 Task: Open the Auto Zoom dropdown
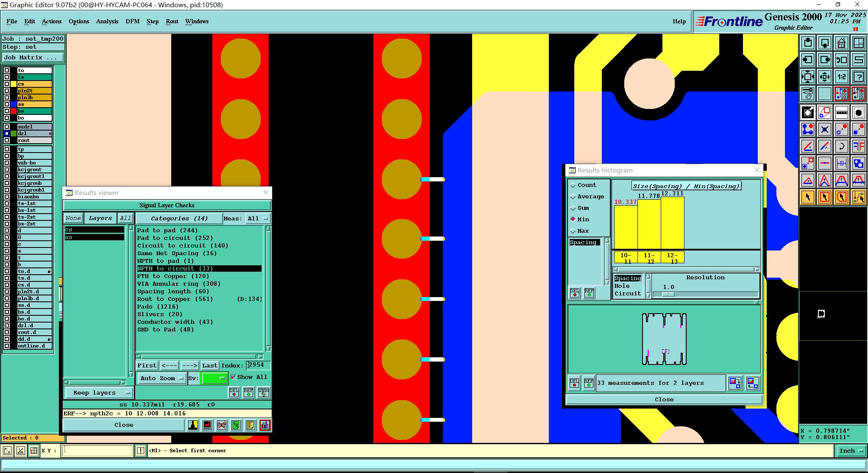tap(161, 378)
